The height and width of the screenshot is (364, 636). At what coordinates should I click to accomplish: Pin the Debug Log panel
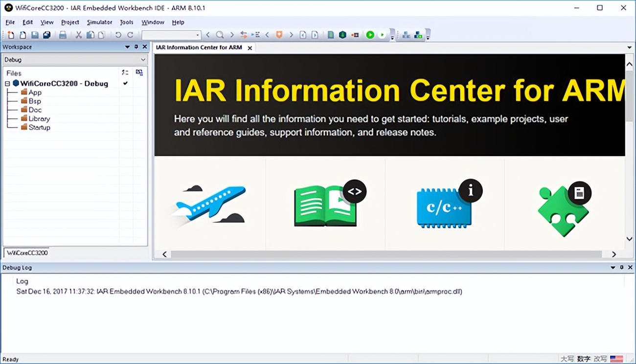[x=621, y=268]
